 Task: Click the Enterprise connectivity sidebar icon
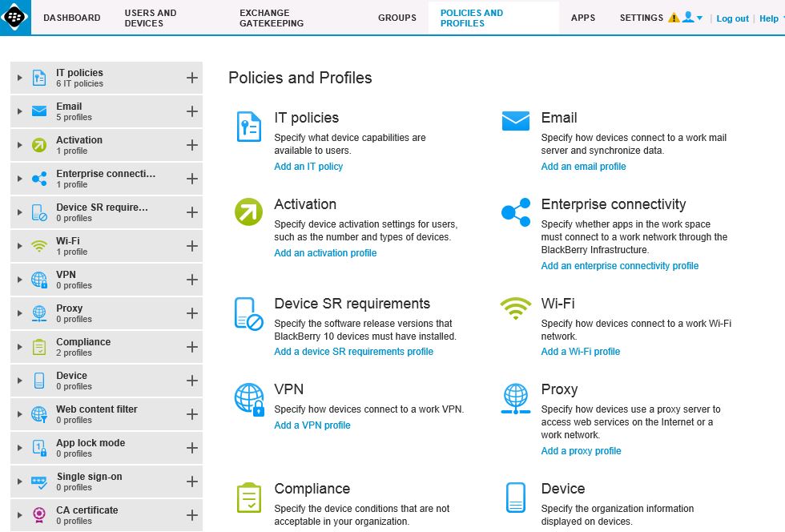[39, 179]
